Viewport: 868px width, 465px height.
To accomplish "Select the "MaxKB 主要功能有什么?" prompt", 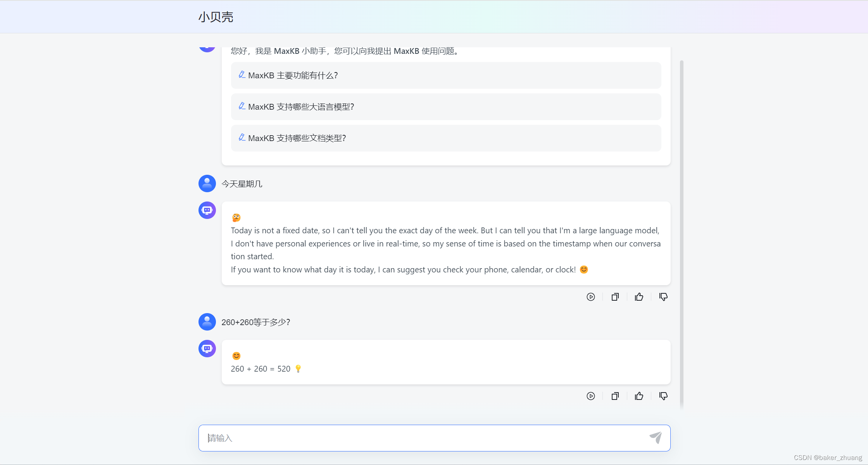I will tap(445, 75).
